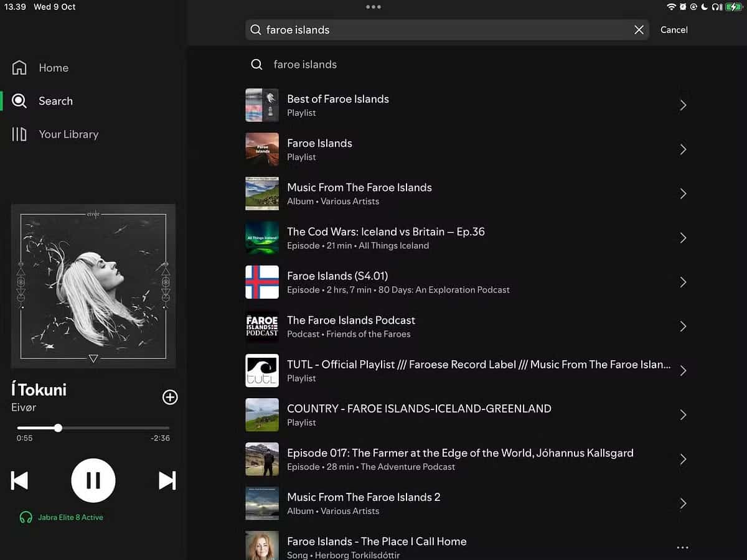Open the multitasking menu at screen top

pos(374,7)
